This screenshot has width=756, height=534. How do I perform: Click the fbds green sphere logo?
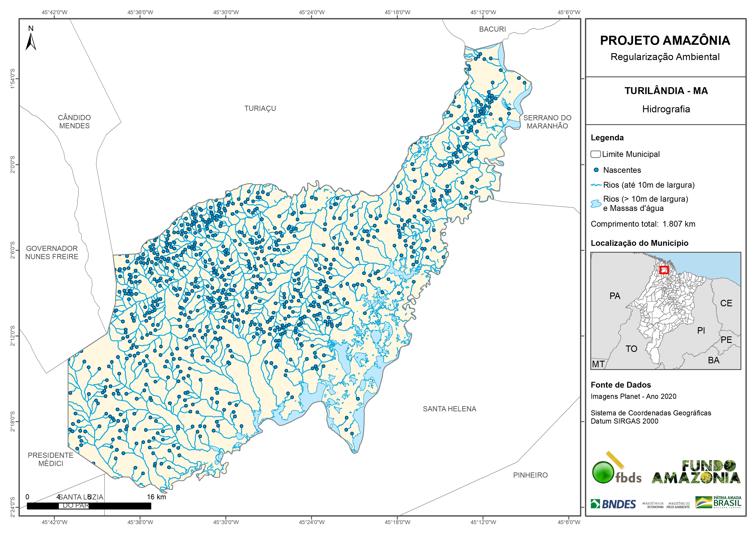(x=603, y=472)
